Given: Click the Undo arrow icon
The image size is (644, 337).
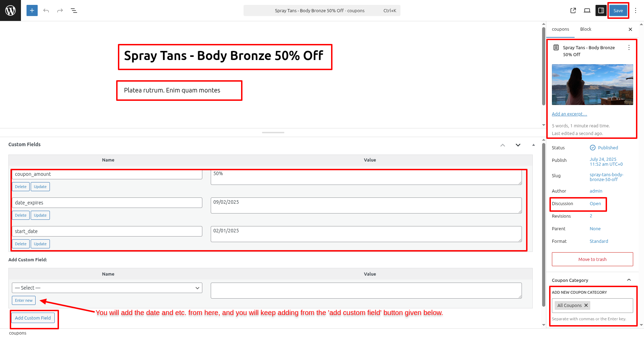Looking at the screenshot, I should click(46, 10).
